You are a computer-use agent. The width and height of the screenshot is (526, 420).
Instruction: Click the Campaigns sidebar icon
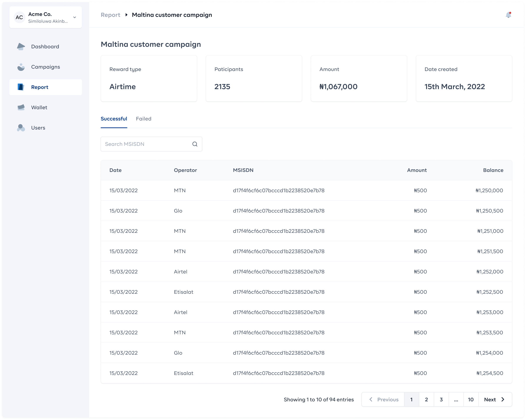21,67
